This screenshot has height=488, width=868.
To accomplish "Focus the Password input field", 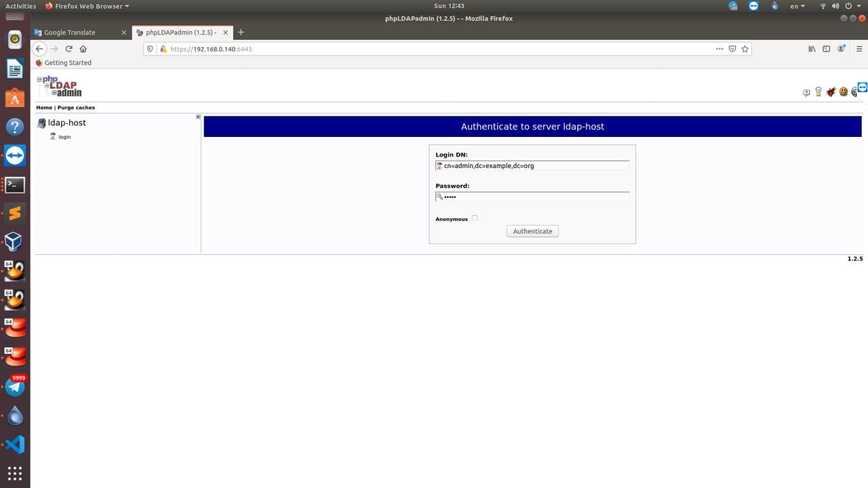I will tap(532, 197).
